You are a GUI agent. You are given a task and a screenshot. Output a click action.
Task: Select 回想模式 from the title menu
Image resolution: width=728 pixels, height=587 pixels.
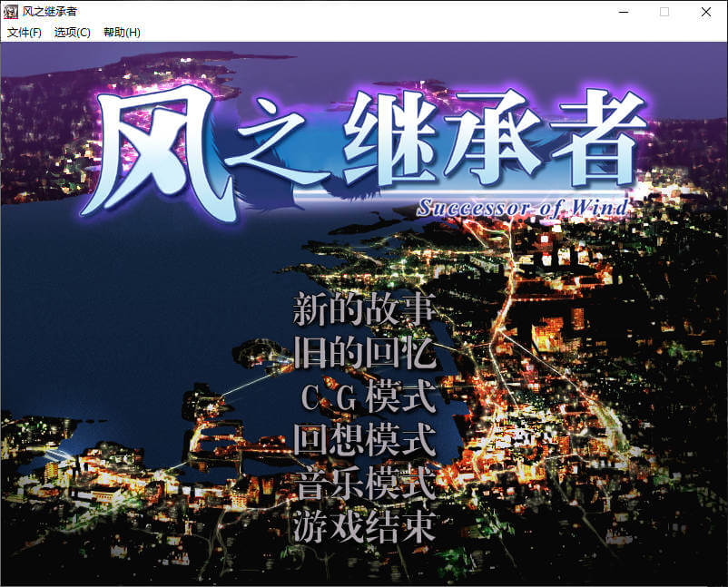coord(364,440)
